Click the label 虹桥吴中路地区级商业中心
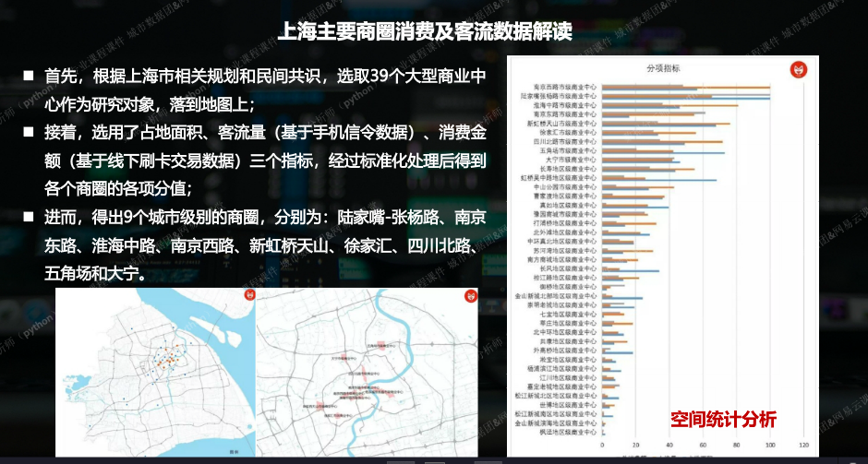868x464 pixels. [x=559, y=177]
